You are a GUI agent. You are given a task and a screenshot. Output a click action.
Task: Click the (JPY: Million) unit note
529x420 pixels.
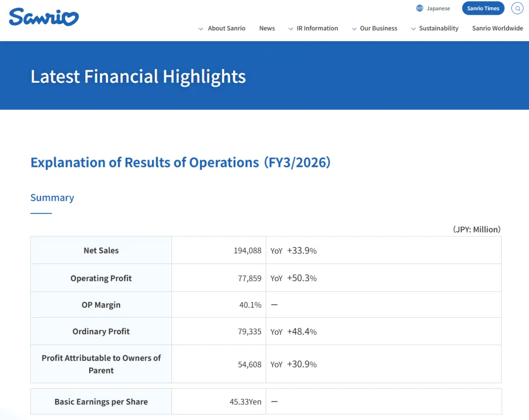[477, 230]
